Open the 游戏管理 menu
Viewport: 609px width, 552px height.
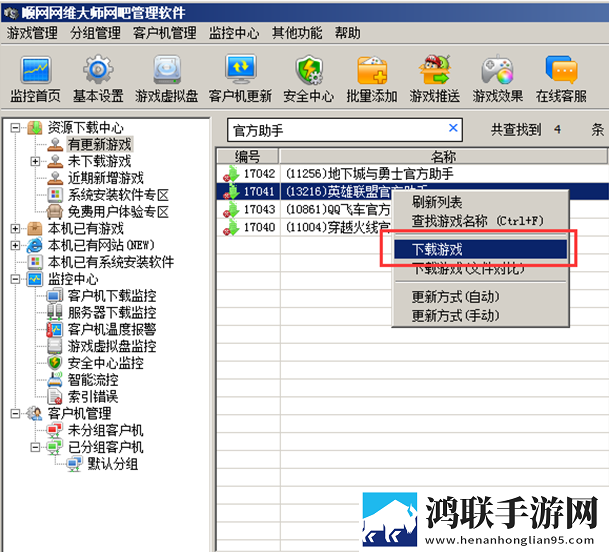point(32,33)
